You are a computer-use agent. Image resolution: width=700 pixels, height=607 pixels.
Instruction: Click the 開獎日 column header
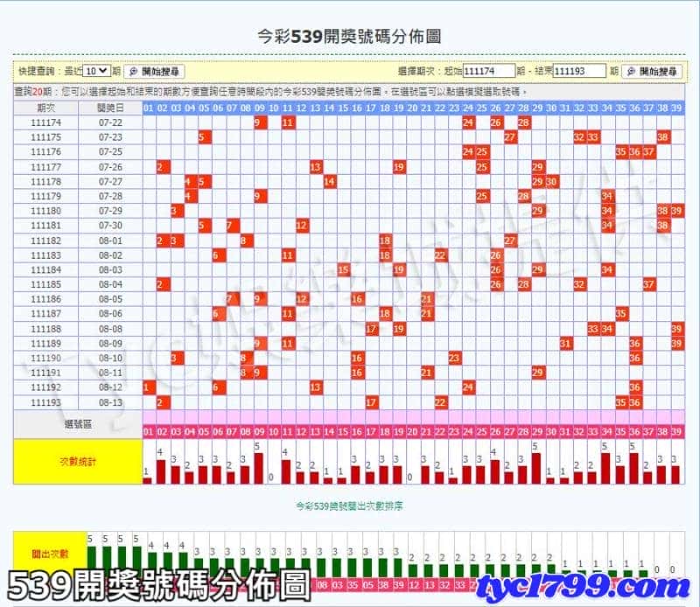[110, 108]
